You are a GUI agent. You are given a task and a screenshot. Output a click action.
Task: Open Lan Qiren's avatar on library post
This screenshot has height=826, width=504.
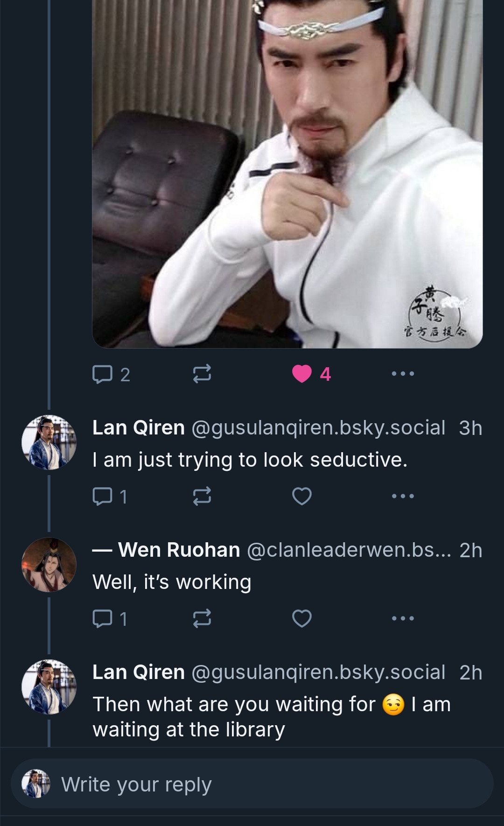49,687
